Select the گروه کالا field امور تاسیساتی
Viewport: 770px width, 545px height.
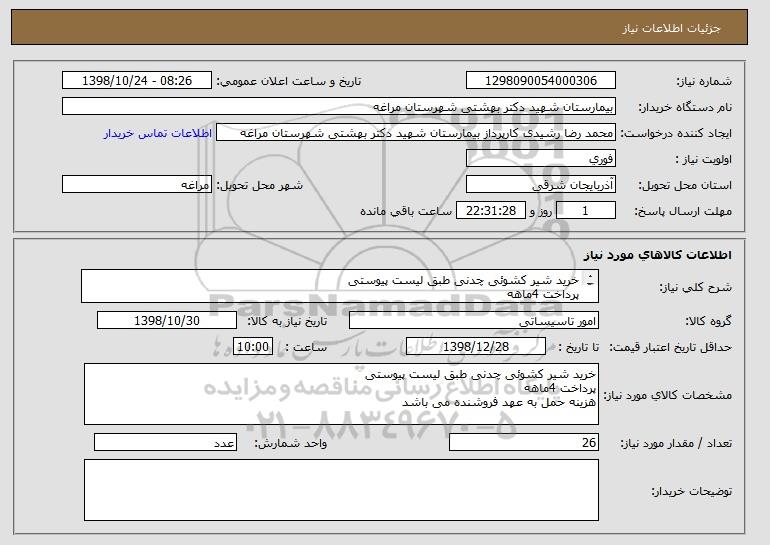point(473,321)
